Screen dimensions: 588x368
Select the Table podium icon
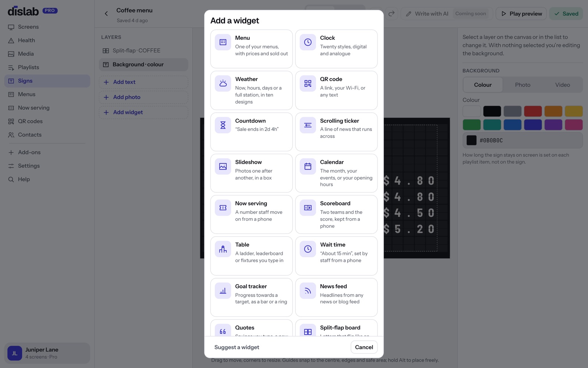(223, 249)
